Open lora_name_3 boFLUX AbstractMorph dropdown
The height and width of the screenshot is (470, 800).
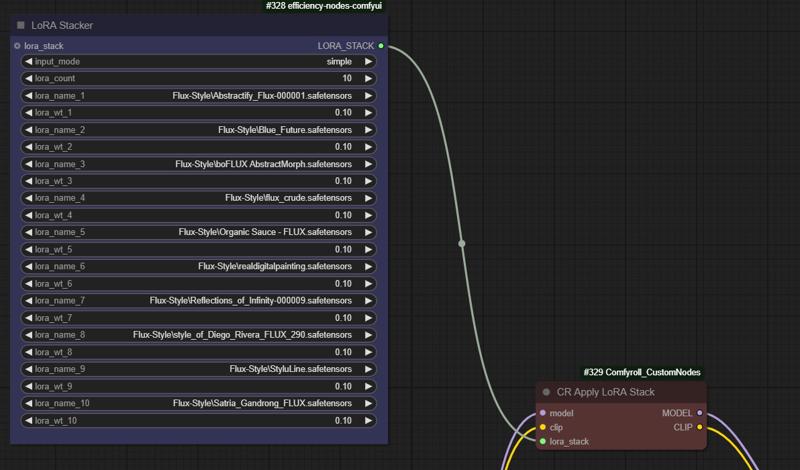tap(198, 164)
